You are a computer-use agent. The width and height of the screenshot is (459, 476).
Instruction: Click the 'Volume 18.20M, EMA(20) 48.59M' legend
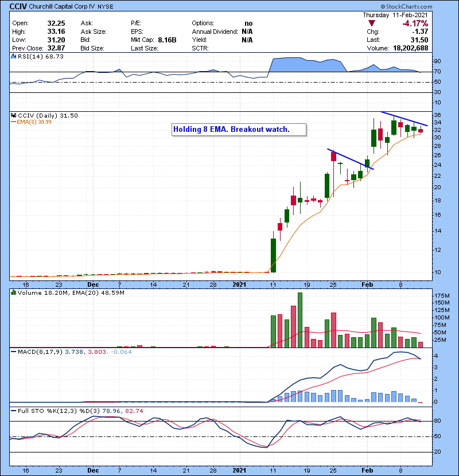pos(71,293)
